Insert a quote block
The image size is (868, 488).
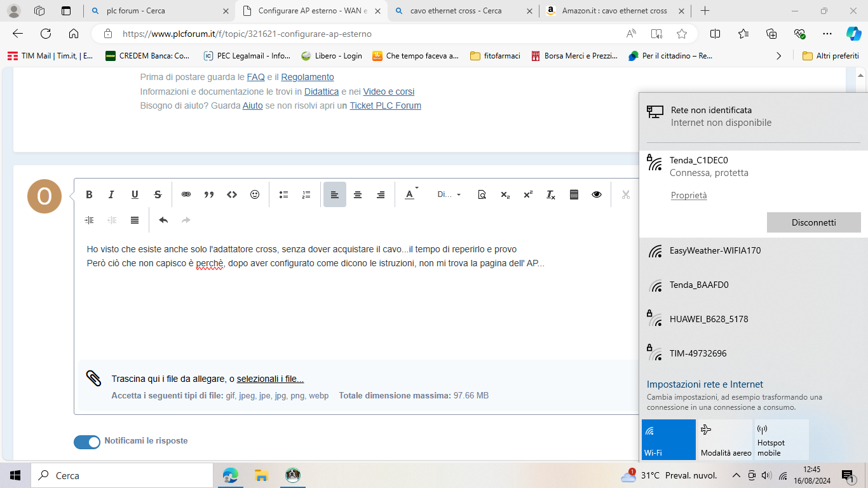coord(209,194)
